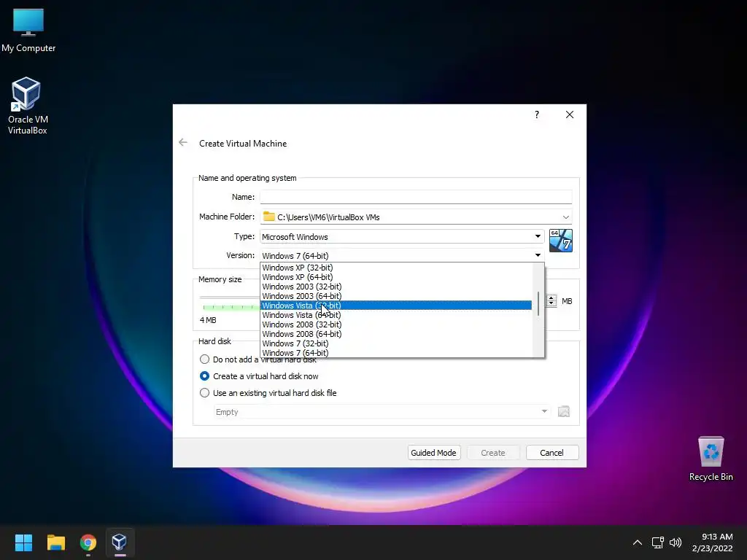This screenshot has width=747, height=560.
Task: Choose Windows 2008 (64-bit) from version list
Action: [x=396, y=334]
